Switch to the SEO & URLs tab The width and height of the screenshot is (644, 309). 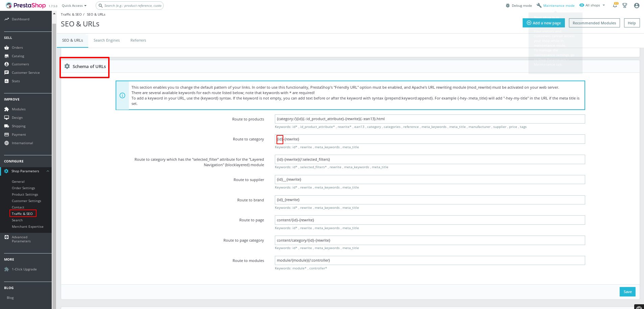72,40
